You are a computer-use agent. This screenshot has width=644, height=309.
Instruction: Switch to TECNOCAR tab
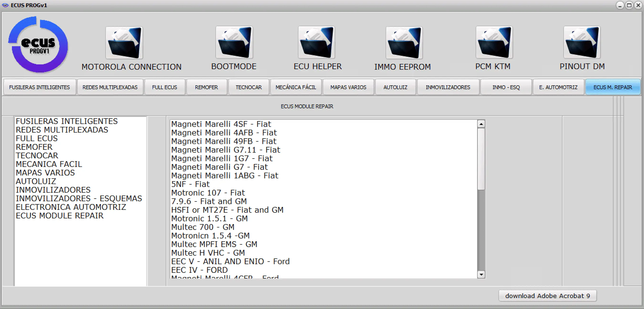249,87
